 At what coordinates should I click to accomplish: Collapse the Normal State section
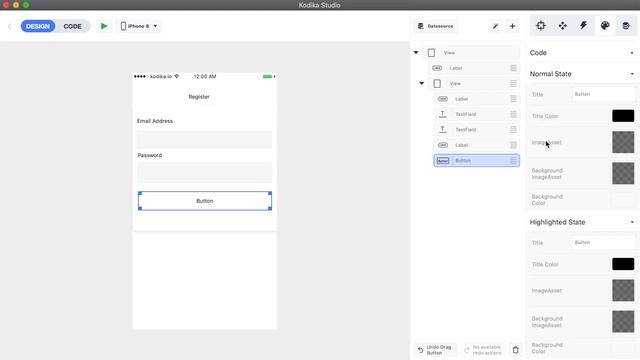(x=632, y=74)
